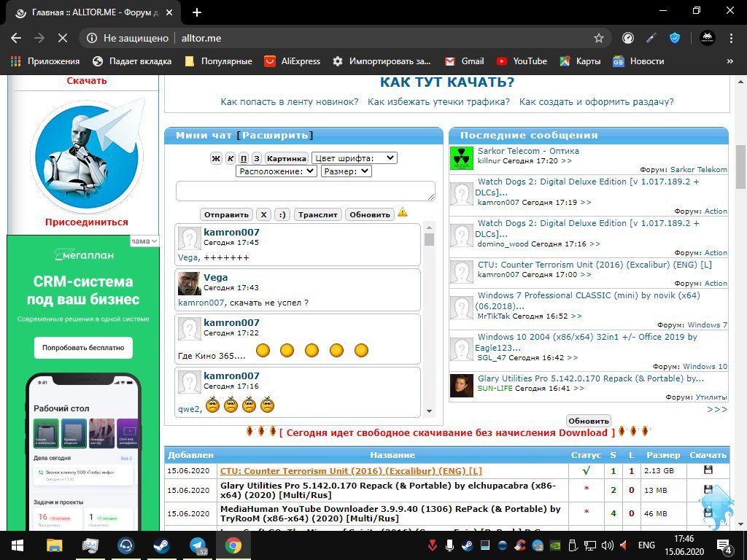The image size is (747, 560).
Task: Go to the Утилиты forum link
Action: (711, 397)
